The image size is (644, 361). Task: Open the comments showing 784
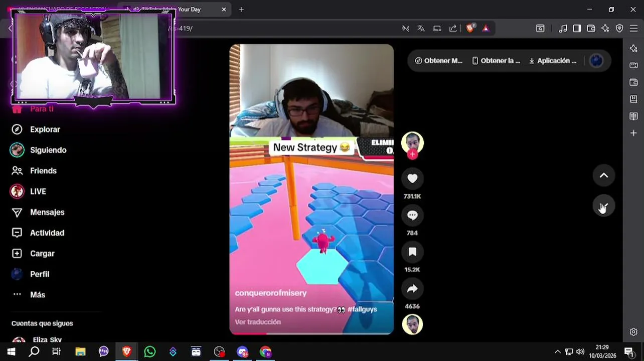click(x=412, y=215)
